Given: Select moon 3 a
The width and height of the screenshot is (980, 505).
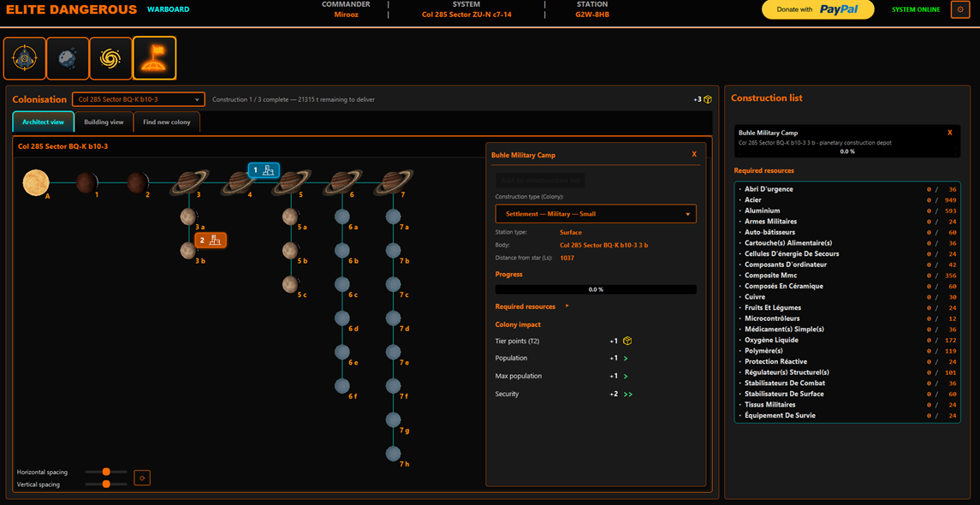Looking at the screenshot, I should 189,217.
